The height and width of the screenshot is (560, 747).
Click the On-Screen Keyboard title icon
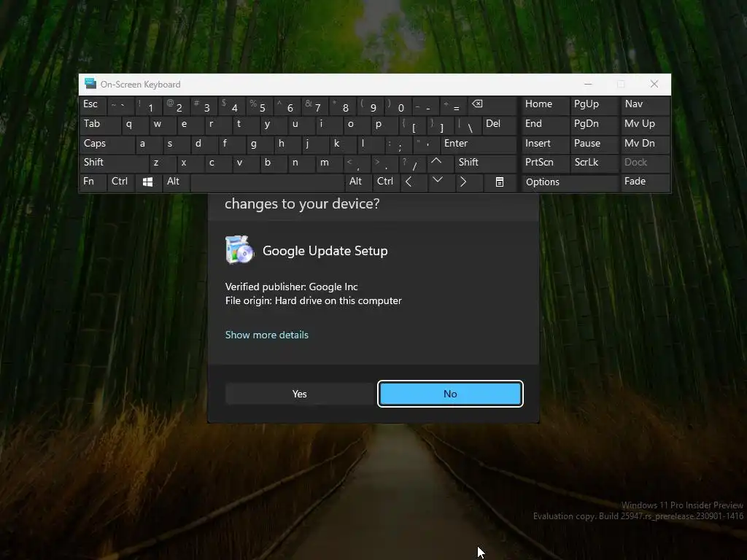tap(90, 84)
